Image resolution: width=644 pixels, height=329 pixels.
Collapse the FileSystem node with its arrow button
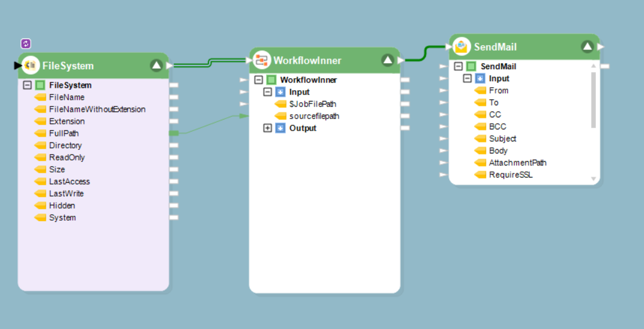pos(156,66)
